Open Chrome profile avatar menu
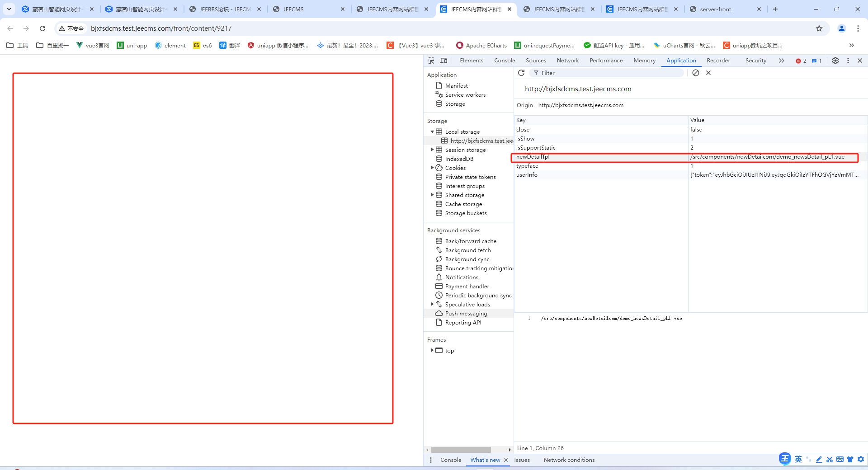Viewport: 868px width, 470px height. [x=842, y=28]
